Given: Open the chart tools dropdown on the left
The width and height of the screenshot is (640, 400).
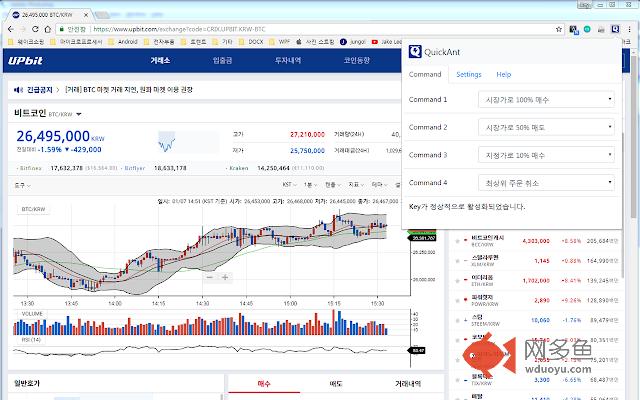Looking at the screenshot, I should click(x=22, y=185).
